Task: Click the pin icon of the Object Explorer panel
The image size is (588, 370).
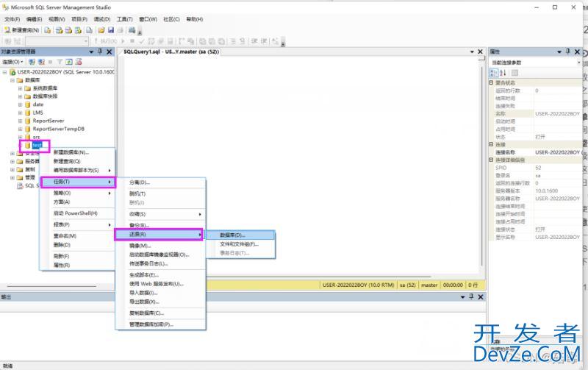Action: [x=100, y=51]
